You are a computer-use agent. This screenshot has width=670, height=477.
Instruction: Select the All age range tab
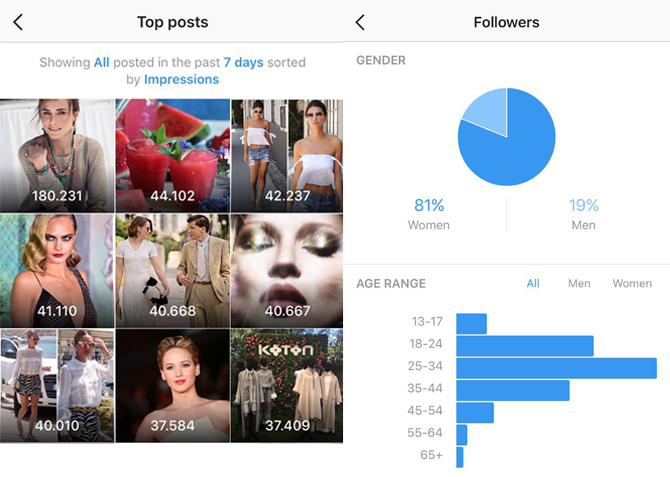pyautogui.click(x=533, y=283)
